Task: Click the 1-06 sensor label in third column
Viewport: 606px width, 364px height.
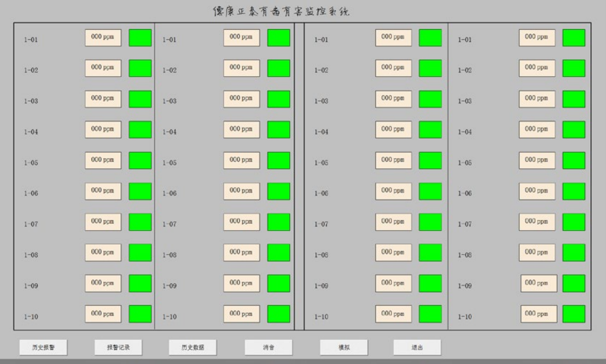Action: (x=321, y=194)
